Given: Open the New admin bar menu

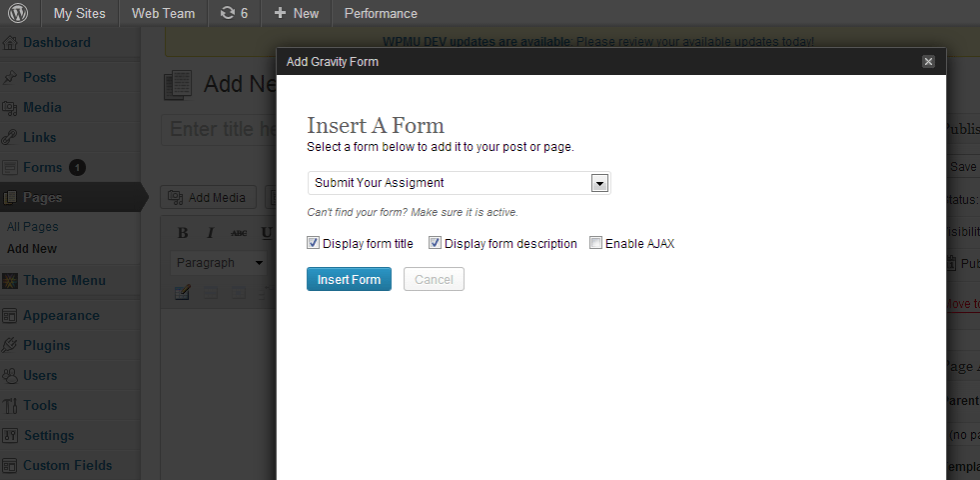Looking at the screenshot, I should [x=297, y=13].
